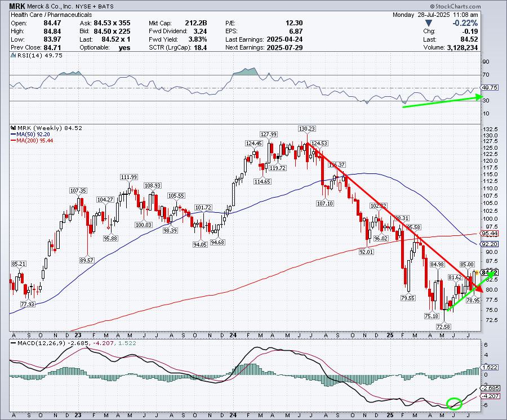
Task: Click the -2.685 MACD axis tag
Action: [491, 388]
